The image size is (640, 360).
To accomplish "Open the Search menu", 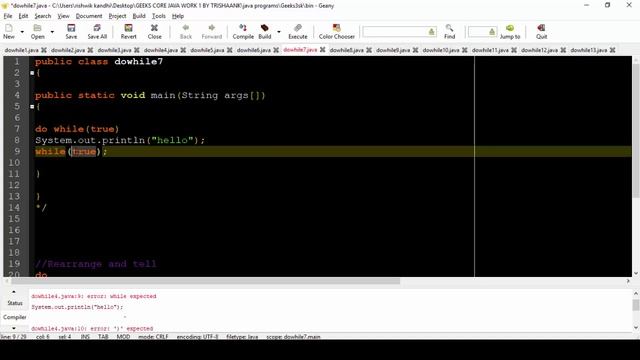I will [x=43, y=16].
